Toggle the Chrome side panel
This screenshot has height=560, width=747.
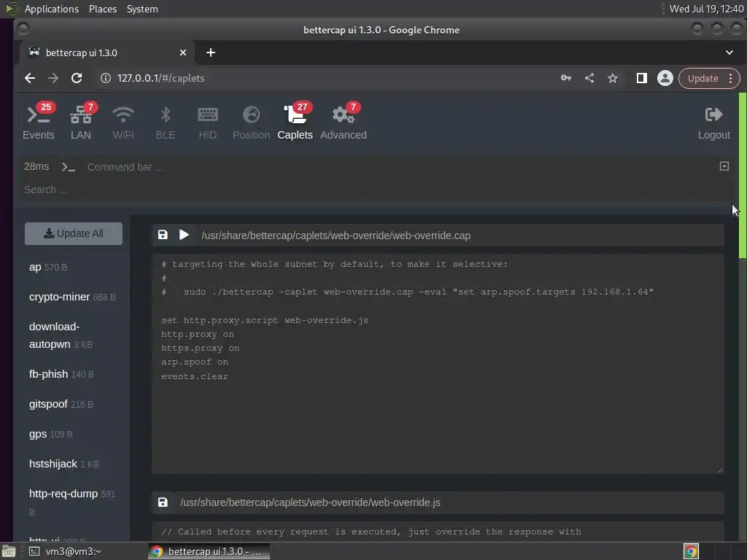point(642,78)
